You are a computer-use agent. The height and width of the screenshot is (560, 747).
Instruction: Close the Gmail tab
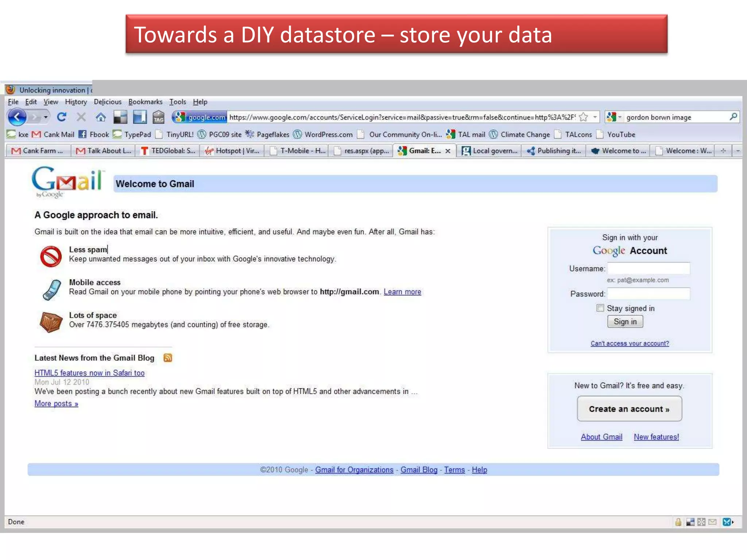pyautogui.click(x=448, y=151)
